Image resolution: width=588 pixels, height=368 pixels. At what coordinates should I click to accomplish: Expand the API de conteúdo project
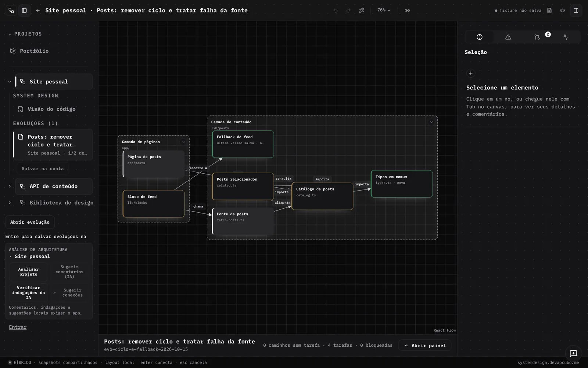(10, 187)
